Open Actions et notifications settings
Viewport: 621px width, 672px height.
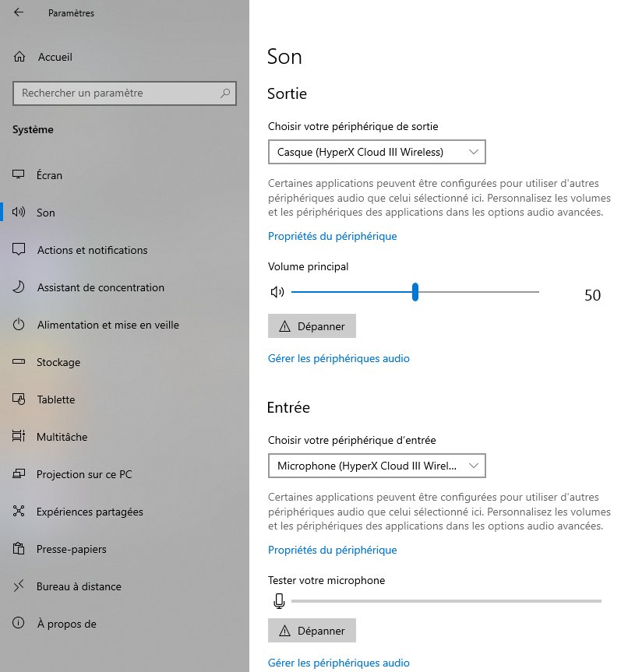pos(92,250)
